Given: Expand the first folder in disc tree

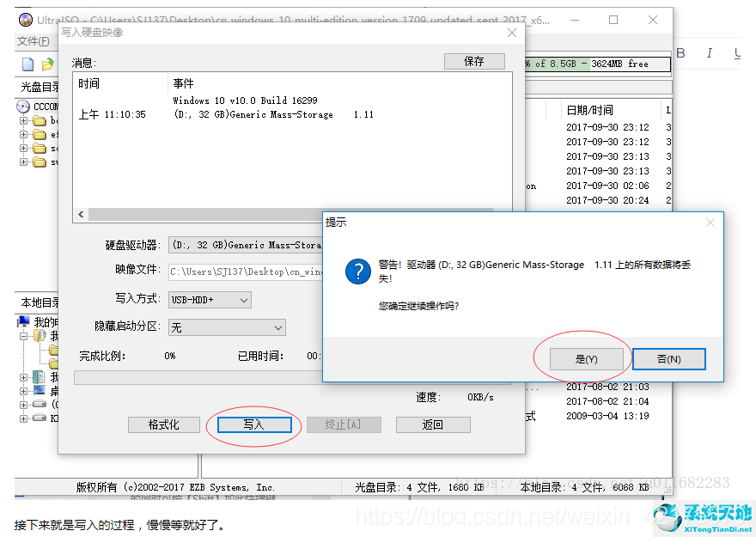Looking at the screenshot, I should tap(23, 121).
